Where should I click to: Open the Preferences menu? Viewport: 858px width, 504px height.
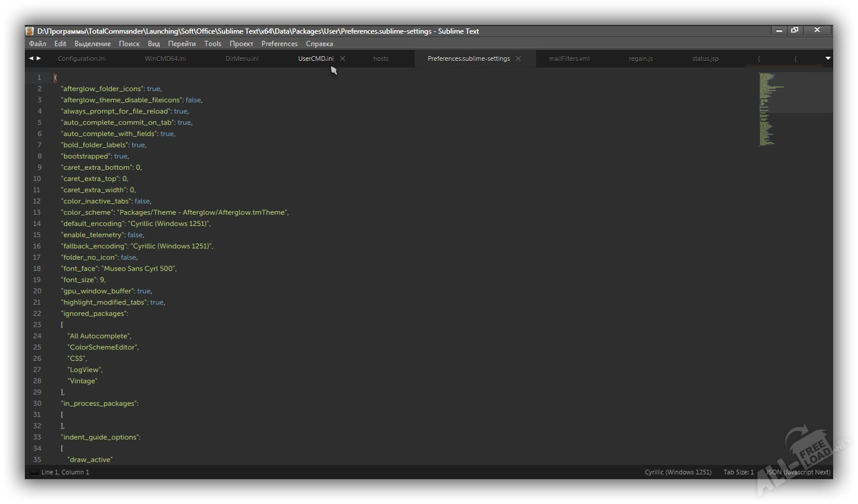point(279,44)
